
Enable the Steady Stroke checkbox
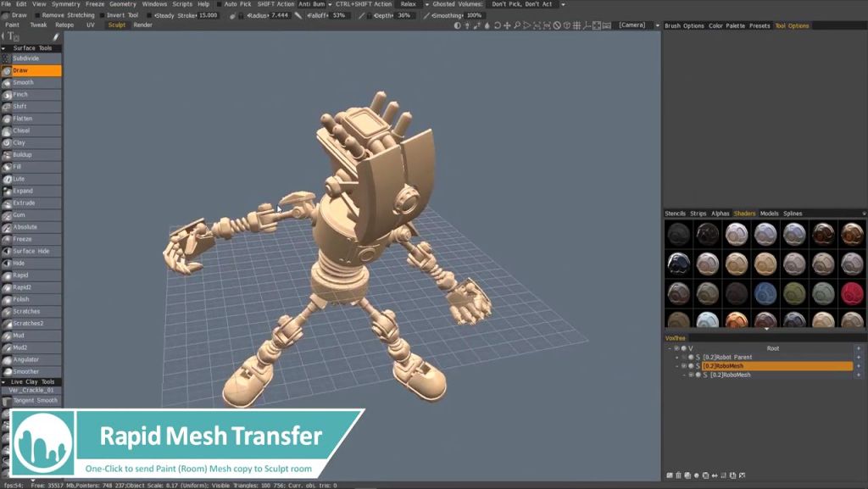point(149,15)
